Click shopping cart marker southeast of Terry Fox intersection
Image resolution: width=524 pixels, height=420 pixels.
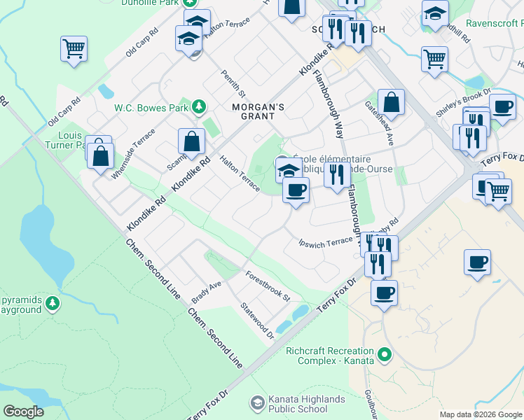(x=498, y=192)
